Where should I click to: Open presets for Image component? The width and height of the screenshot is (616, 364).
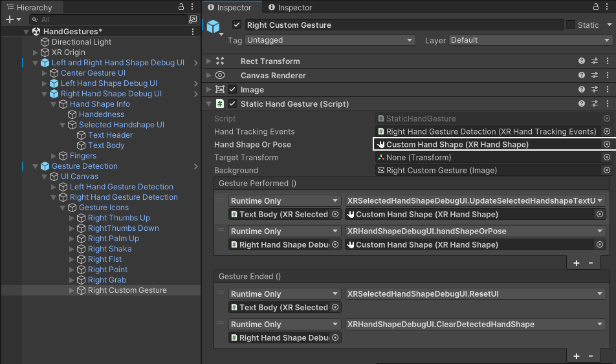point(595,90)
